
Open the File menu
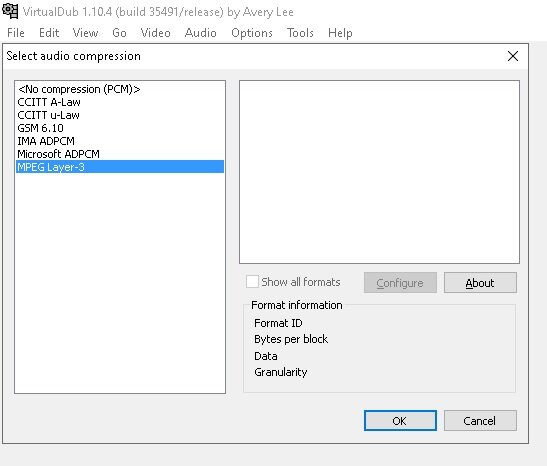pos(16,33)
